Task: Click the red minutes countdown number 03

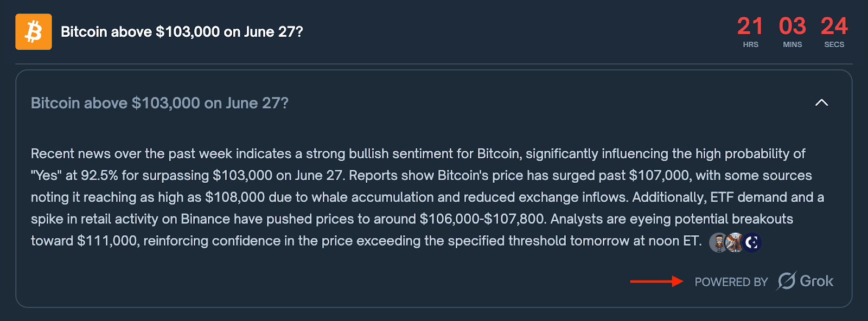Action: click(792, 26)
